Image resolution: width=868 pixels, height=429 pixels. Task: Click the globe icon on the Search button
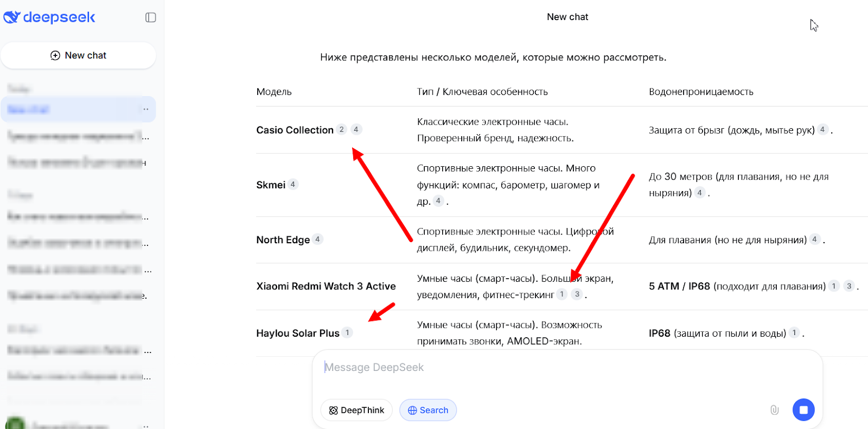click(x=413, y=410)
